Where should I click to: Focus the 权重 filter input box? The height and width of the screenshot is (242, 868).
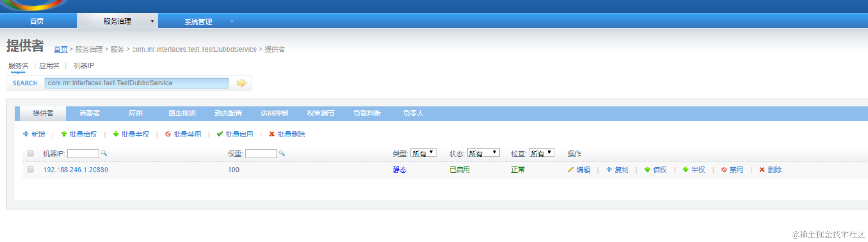pos(261,153)
